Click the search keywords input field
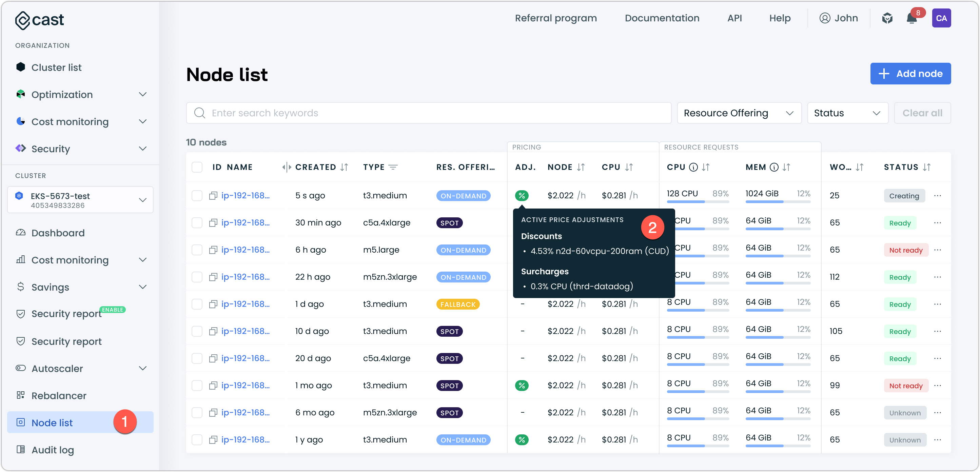The image size is (980, 472). 429,113
